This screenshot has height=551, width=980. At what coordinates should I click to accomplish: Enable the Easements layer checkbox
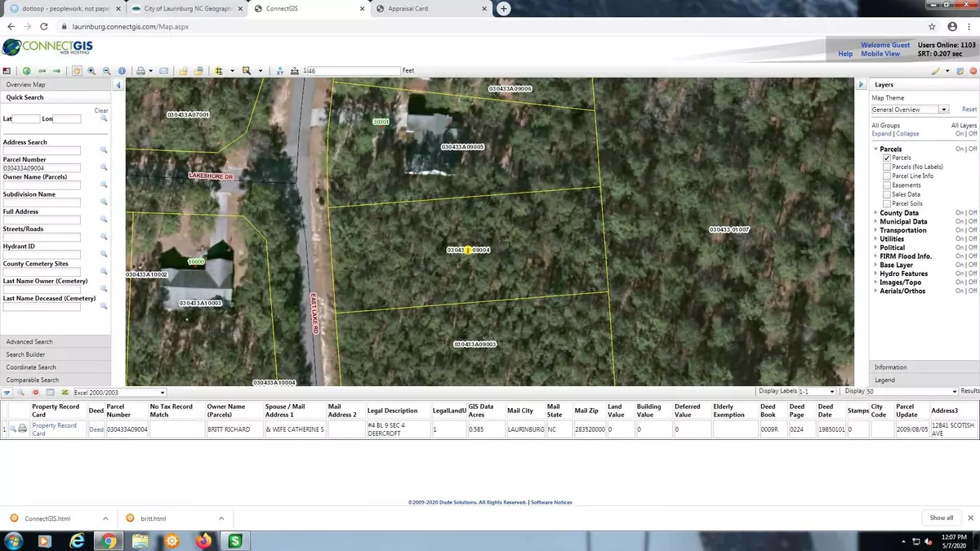[x=887, y=185]
